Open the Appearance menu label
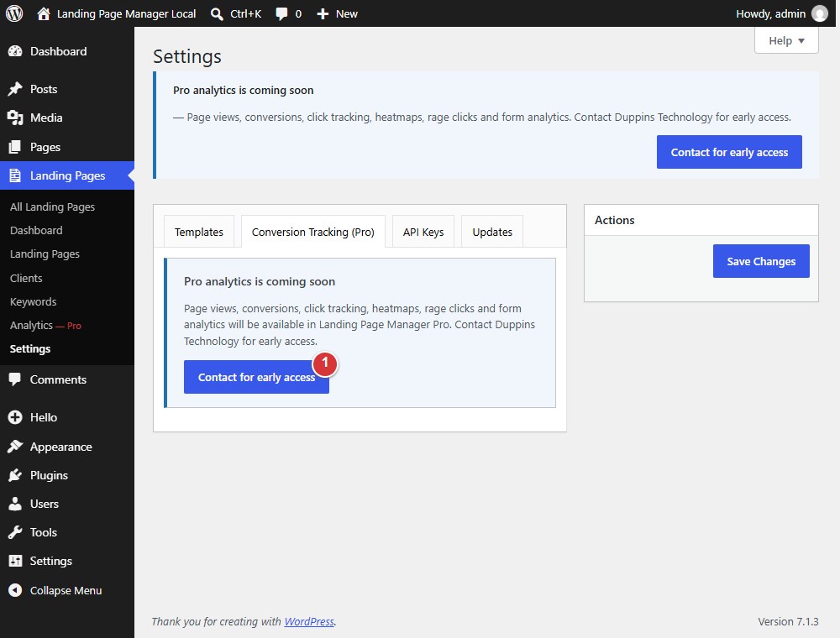The image size is (840, 638). coord(61,447)
